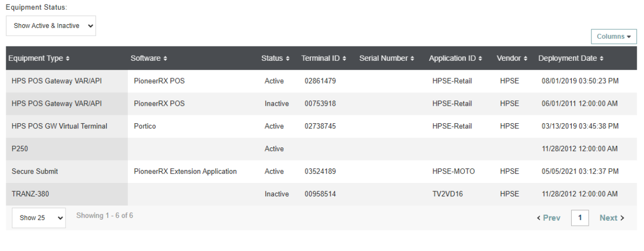
Task: Expand the Columns dropdown button
Action: pos(614,37)
